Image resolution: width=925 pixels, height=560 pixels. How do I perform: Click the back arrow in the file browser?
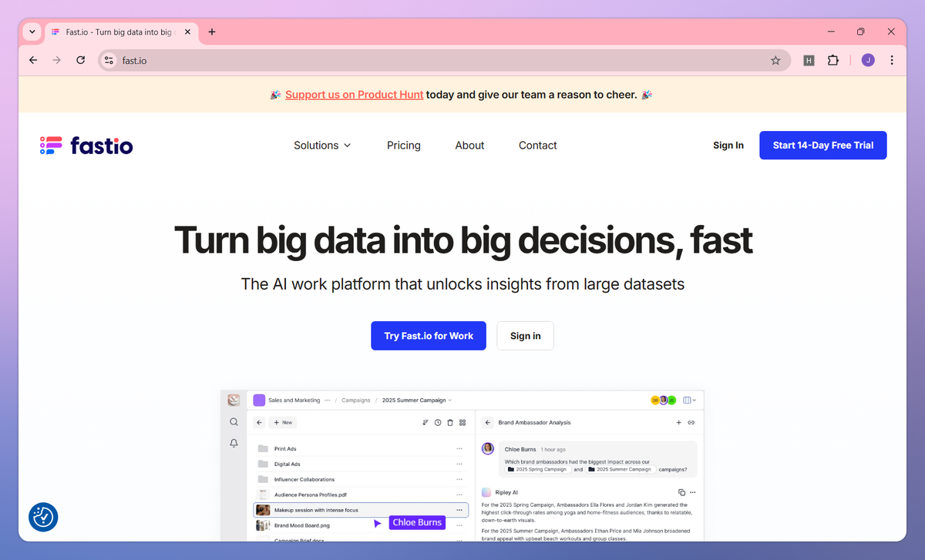[259, 422]
